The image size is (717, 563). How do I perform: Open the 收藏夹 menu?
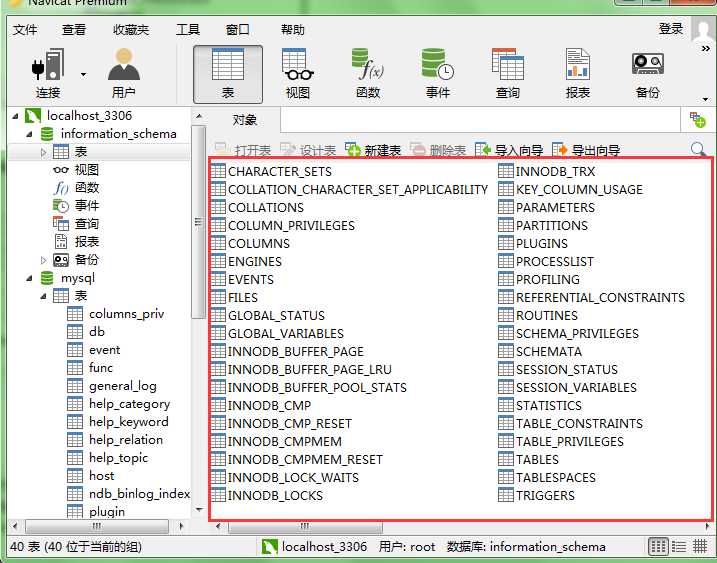coord(131,30)
